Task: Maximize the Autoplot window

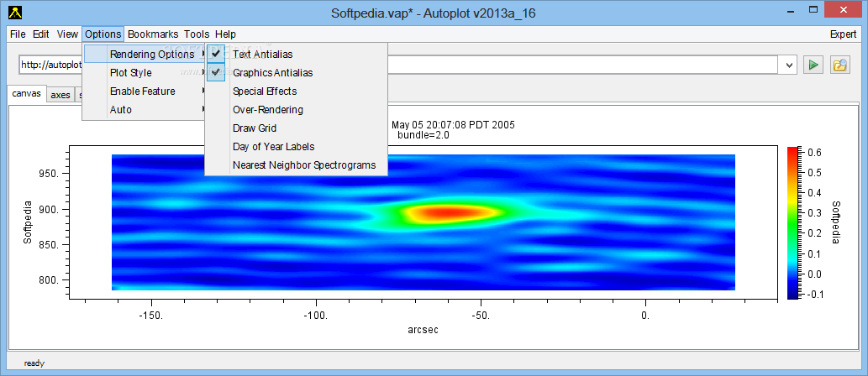Action: click(813, 9)
